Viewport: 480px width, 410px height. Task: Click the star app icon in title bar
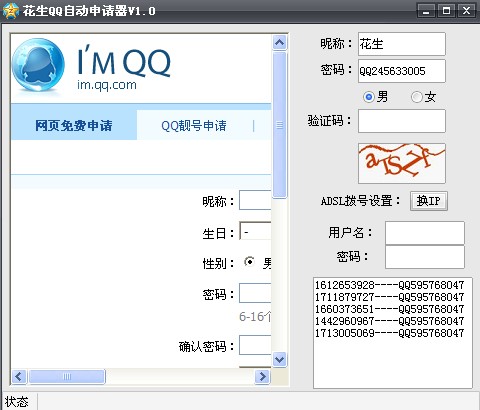click(11, 11)
